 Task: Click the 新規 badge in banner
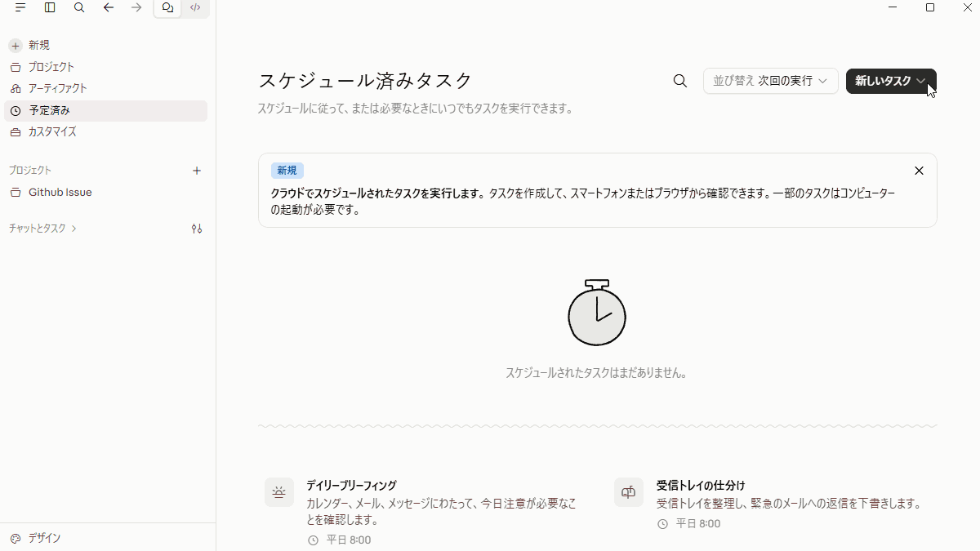click(x=287, y=171)
